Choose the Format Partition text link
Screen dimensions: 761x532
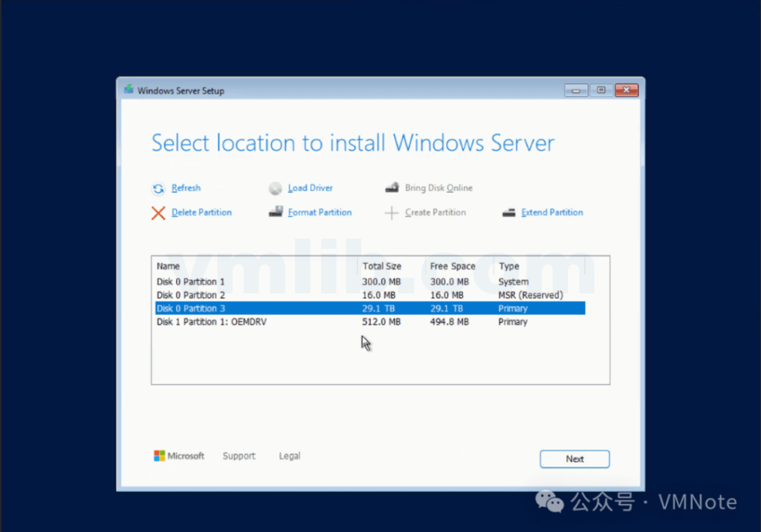(320, 213)
